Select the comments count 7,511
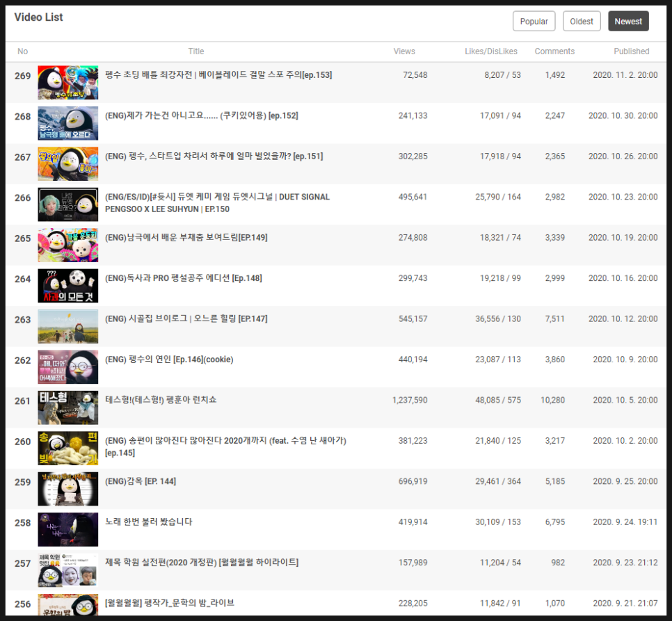 (x=554, y=319)
